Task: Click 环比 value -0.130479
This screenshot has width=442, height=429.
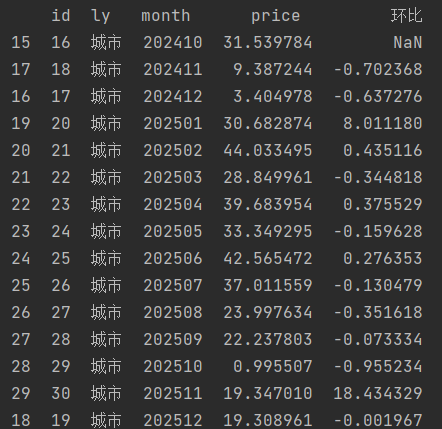Action: click(x=378, y=286)
